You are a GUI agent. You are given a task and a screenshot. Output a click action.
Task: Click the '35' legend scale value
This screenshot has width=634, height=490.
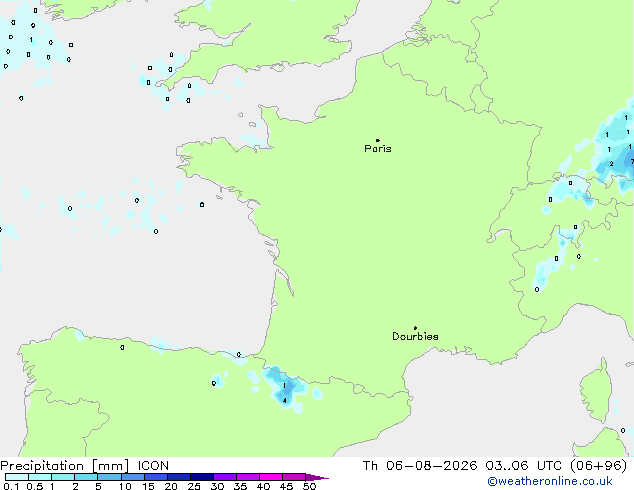[240, 486]
